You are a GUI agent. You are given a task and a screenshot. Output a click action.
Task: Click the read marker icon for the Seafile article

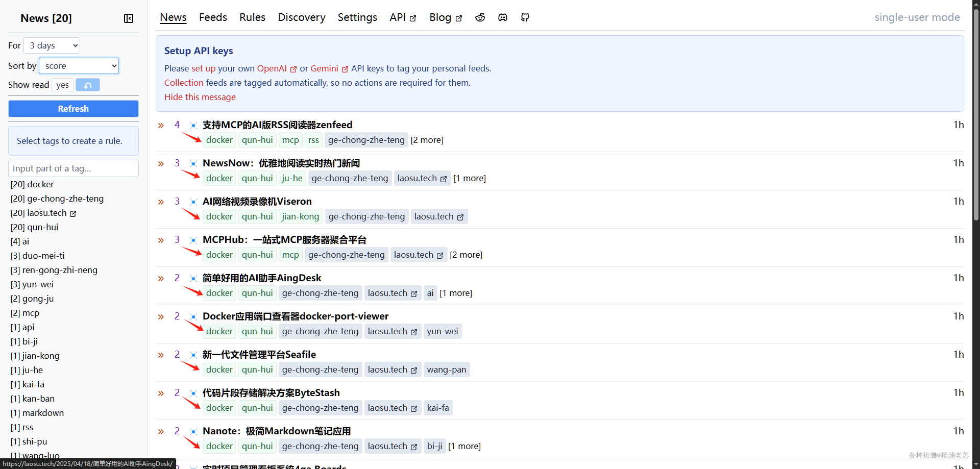coord(193,355)
